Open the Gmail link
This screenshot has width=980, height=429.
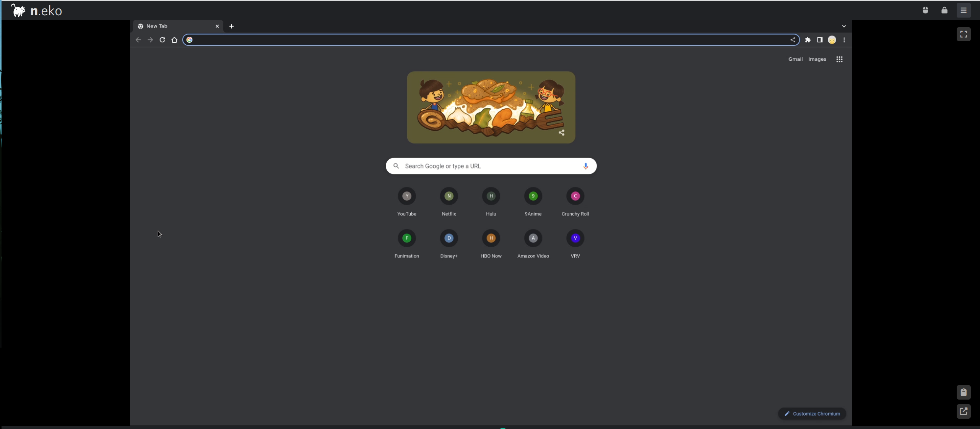pos(795,59)
